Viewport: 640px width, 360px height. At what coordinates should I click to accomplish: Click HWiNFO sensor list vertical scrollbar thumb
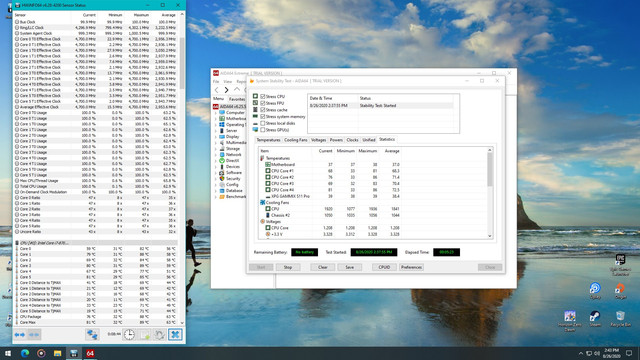click(182, 63)
